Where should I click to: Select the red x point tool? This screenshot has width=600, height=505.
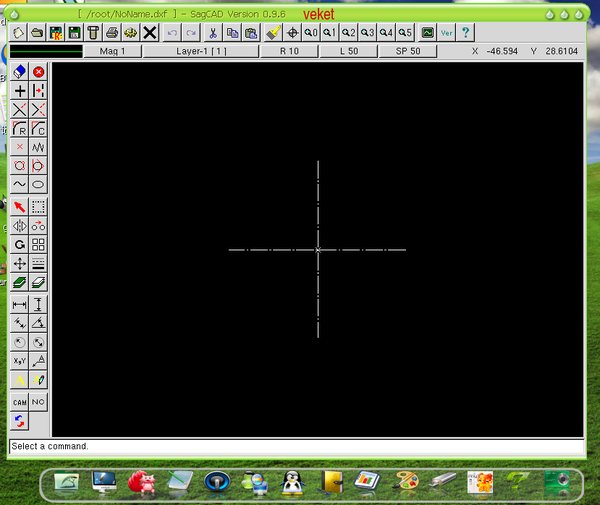coord(20,147)
